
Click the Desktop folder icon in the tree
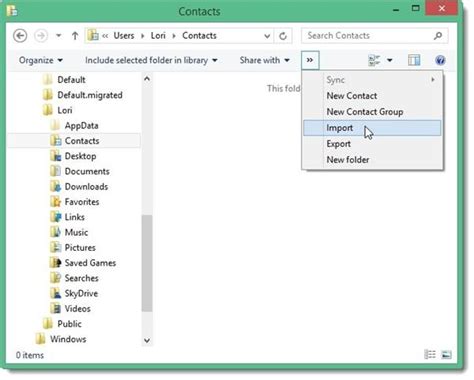coord(56,156)
